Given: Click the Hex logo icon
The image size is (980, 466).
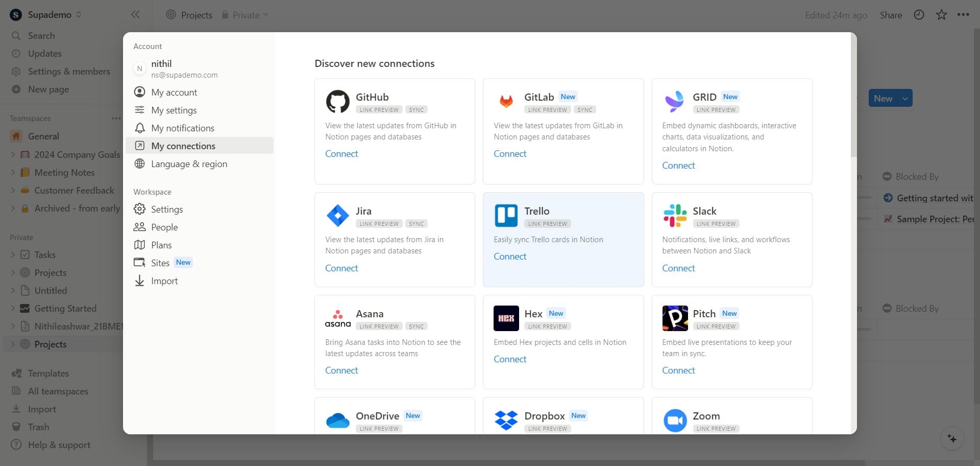Looking at the screenshot, I should point(506,318).
